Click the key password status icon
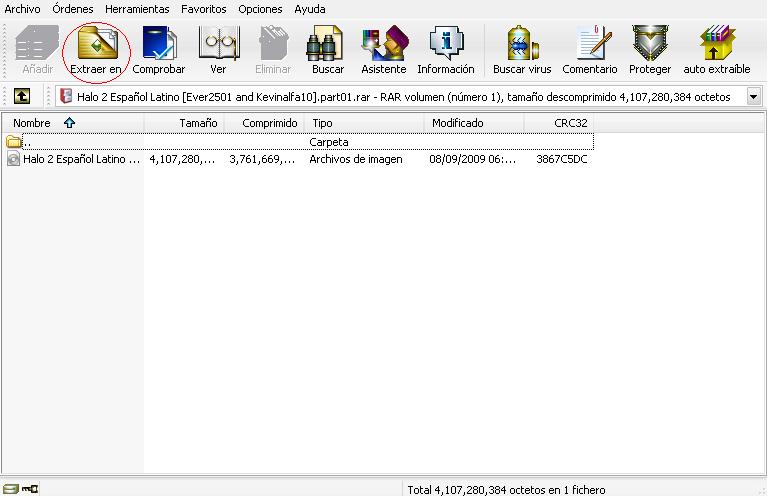The image size is (767, 496). click(30, 488)
